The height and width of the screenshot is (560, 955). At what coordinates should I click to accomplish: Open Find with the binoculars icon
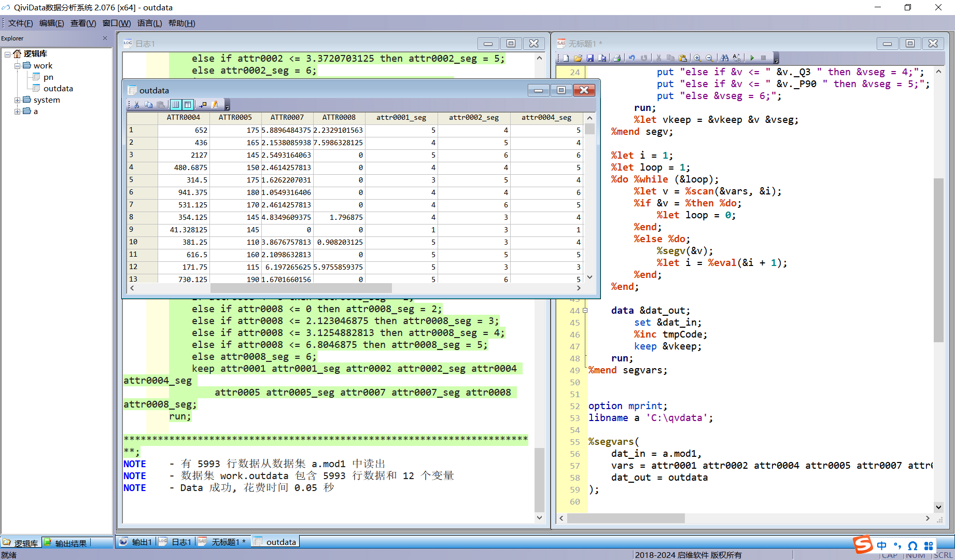(724, 58)
